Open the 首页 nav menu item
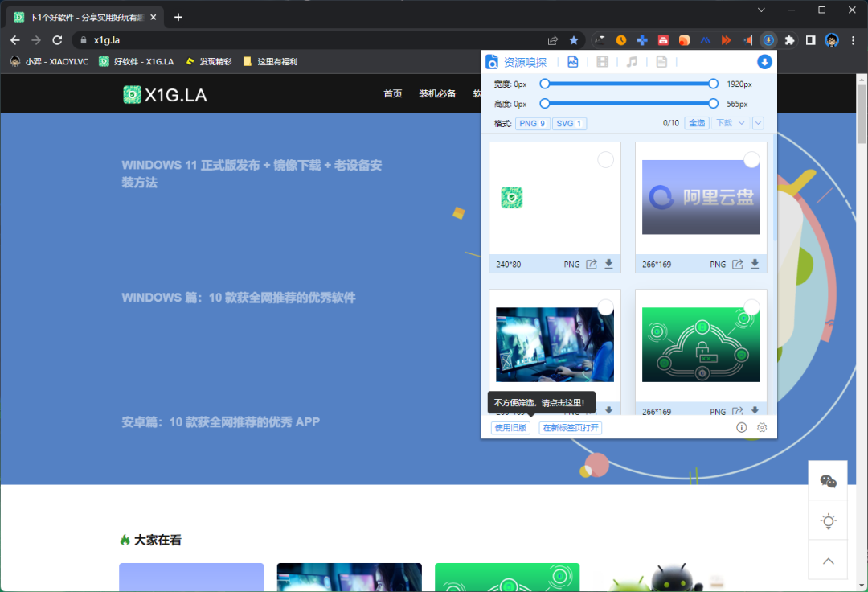Screen dimensions: 868x592 point(392,93)
